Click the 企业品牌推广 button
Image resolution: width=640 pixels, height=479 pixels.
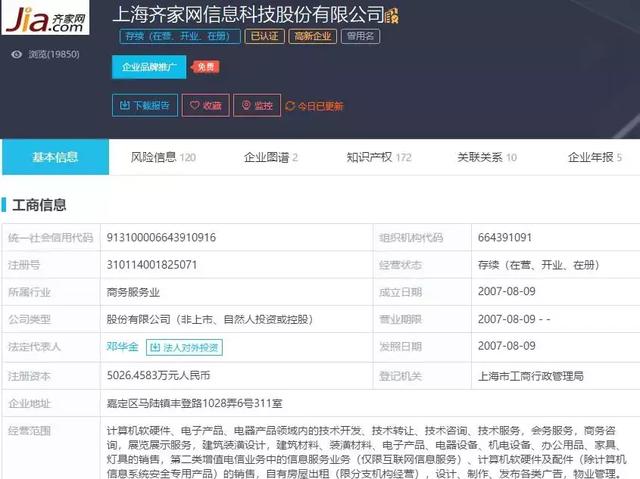149,67
